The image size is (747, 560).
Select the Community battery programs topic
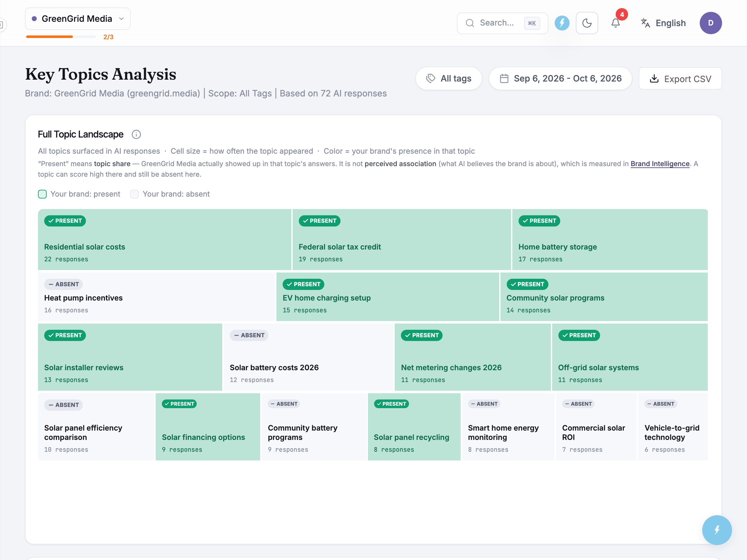[x=314, y=427]
